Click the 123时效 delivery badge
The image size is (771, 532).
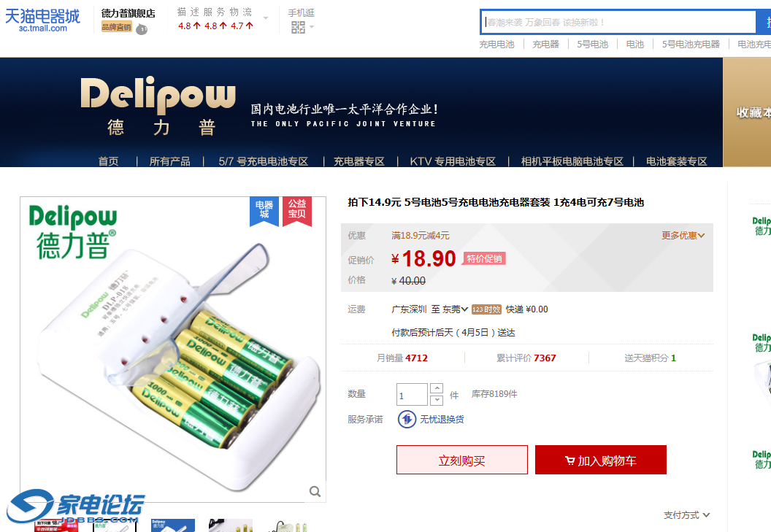point(486,309)
